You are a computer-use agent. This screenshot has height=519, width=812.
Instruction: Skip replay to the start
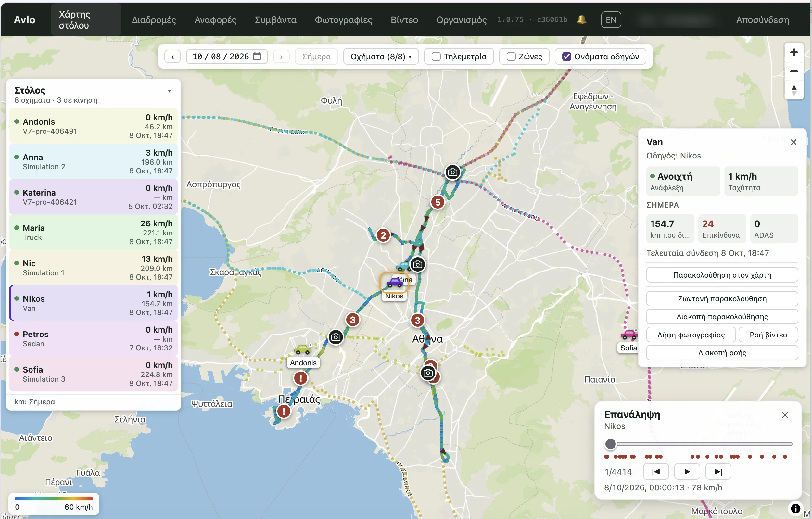pos(656,472)
